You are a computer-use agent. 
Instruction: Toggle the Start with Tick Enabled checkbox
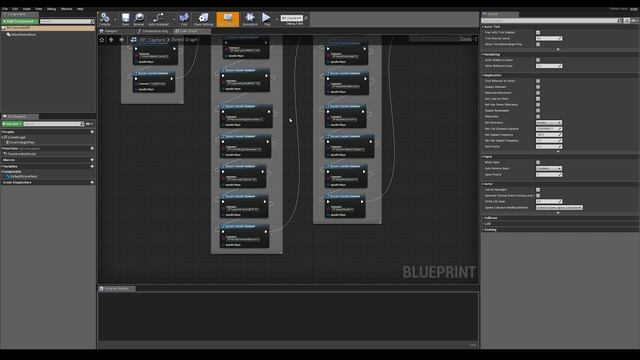(538, 32)
